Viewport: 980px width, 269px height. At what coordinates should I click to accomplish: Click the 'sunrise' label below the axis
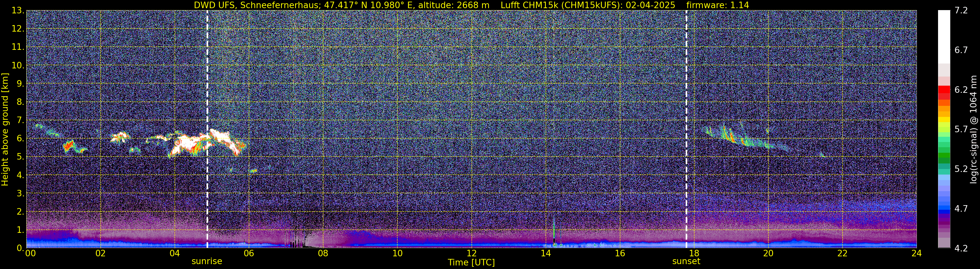click(207, 261)
